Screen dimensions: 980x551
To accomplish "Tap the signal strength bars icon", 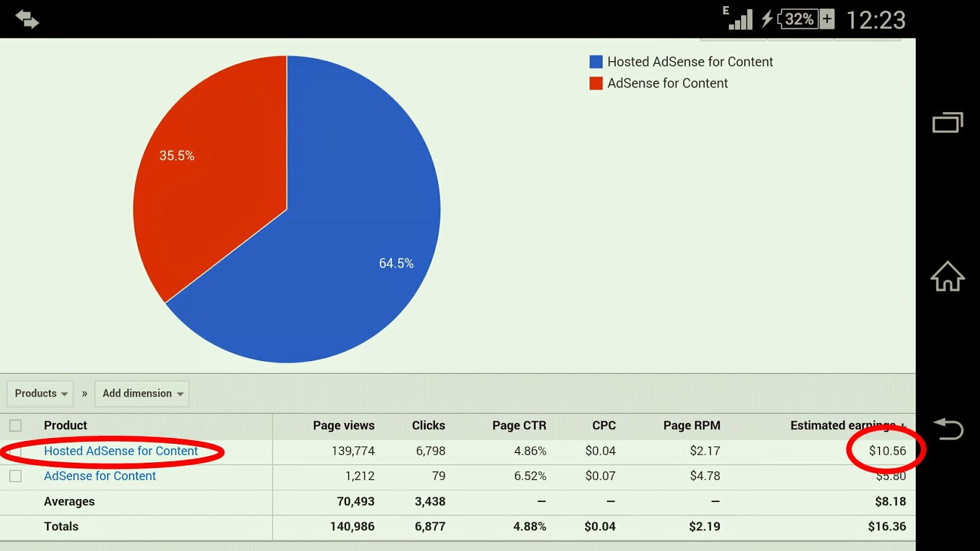I will [739, 18].
